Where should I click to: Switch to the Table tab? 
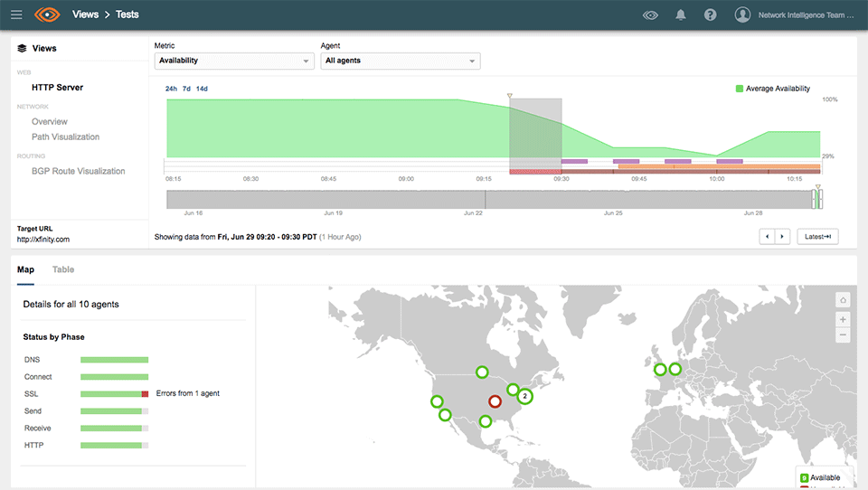(63, 269)
